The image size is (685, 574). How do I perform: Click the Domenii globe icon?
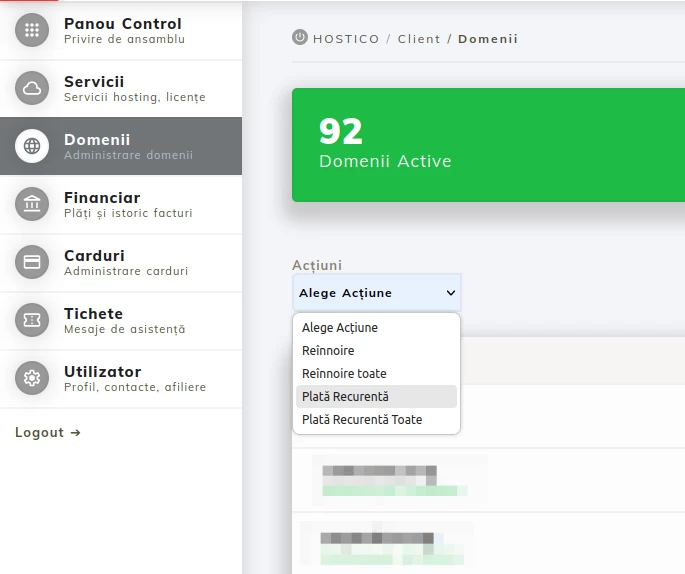coord(32,146)
